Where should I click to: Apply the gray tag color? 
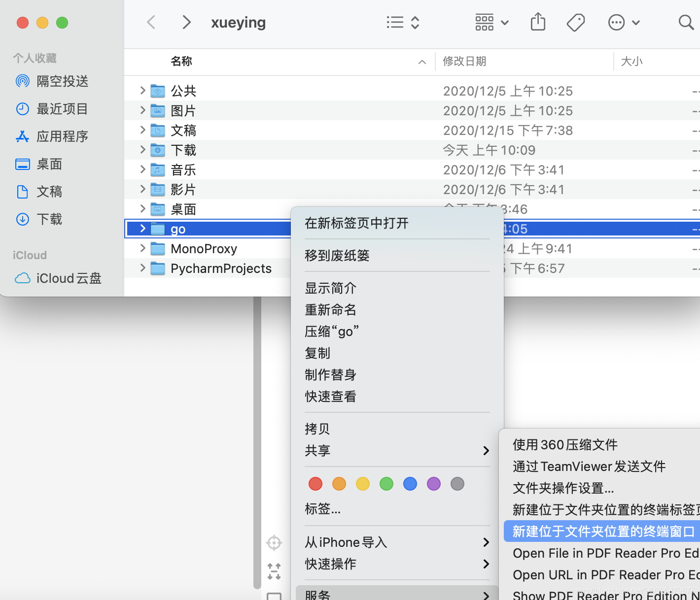[457, 484]
